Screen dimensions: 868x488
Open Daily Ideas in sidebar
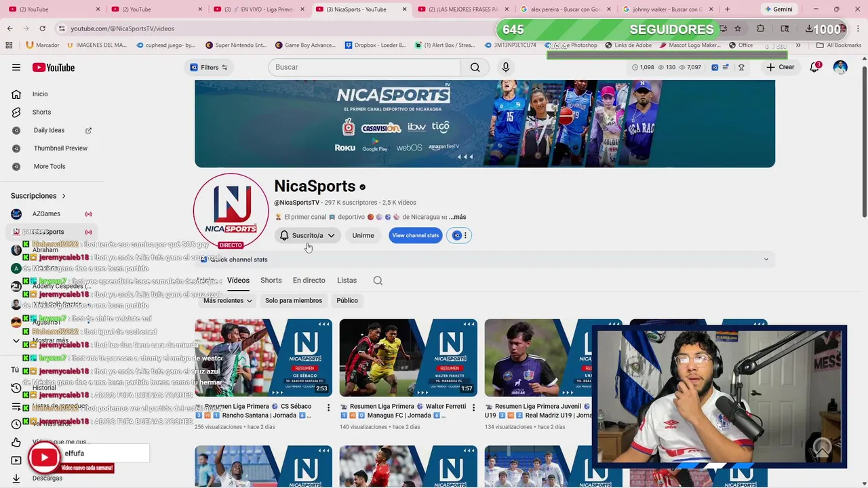pos(49,130)
